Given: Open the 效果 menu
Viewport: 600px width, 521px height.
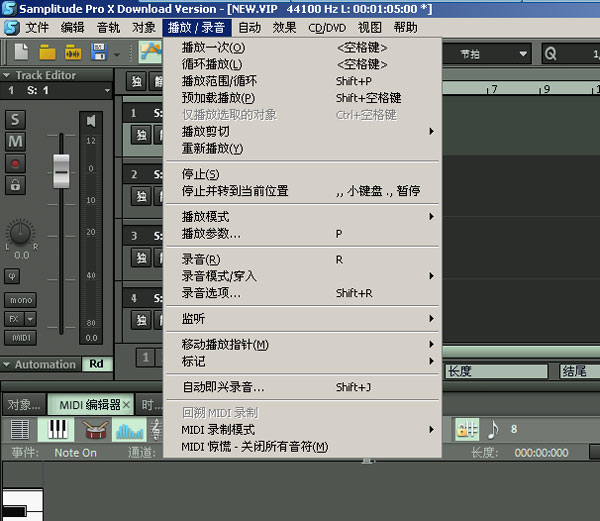Looking at the screenshot, I should coord(284,28).
